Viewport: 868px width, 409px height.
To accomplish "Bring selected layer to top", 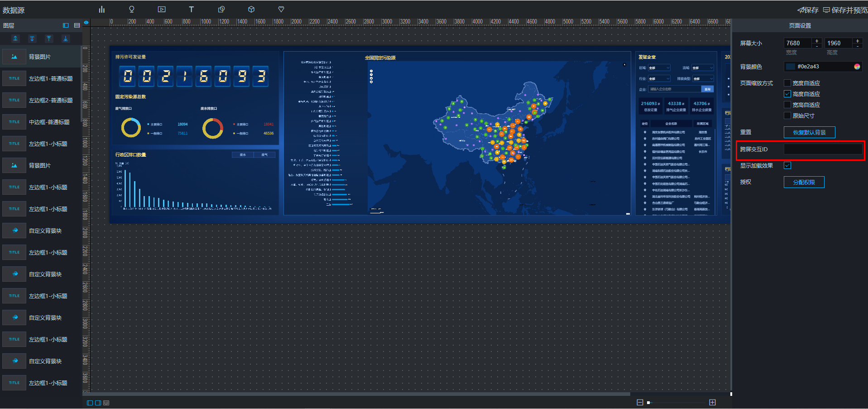I will pos(49,38).
